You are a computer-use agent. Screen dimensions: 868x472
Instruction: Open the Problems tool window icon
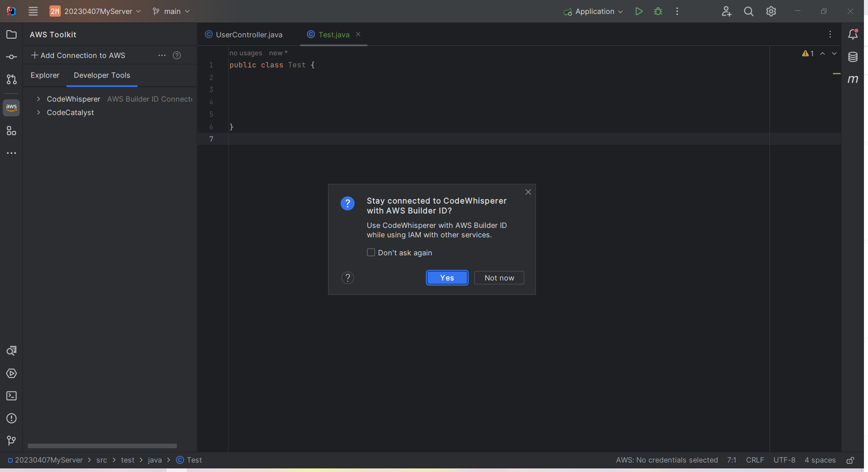tap(11, 418)
